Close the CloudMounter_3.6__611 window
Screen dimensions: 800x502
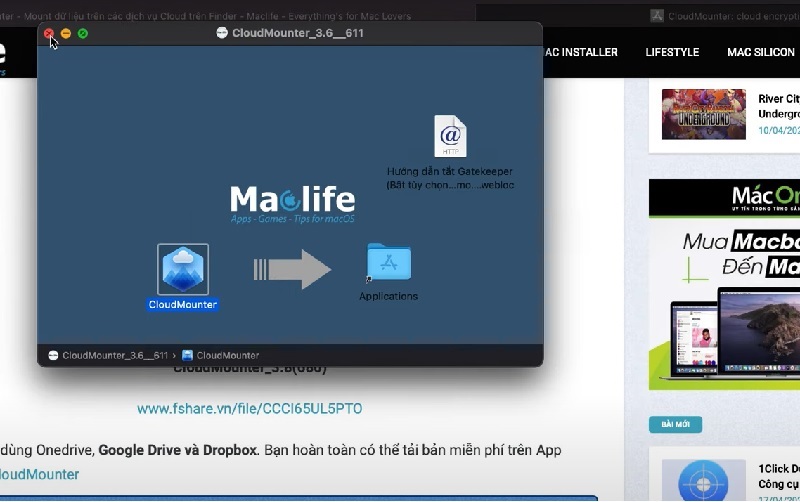point(48,34)
